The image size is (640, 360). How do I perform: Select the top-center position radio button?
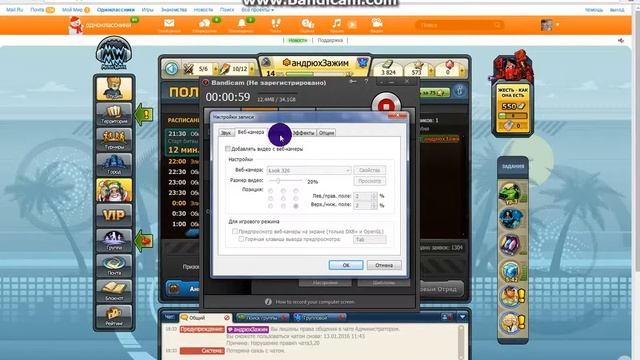(283, 191)
